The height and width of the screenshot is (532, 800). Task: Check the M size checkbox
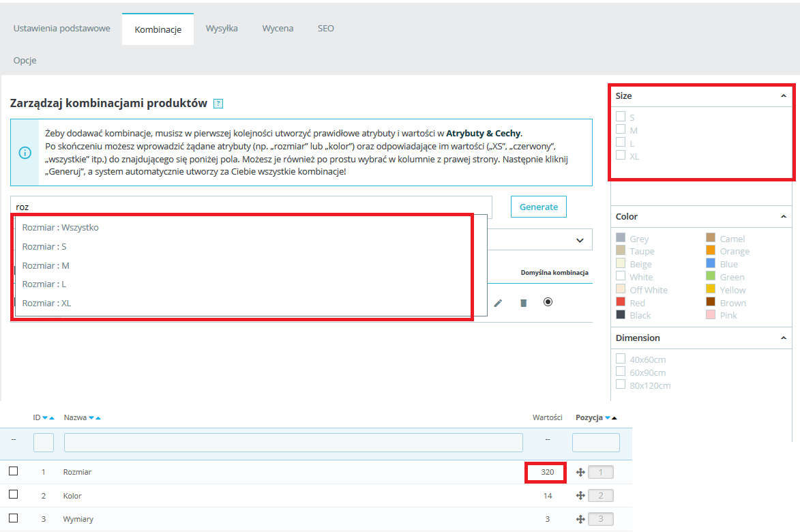click(x=621, y=129)
